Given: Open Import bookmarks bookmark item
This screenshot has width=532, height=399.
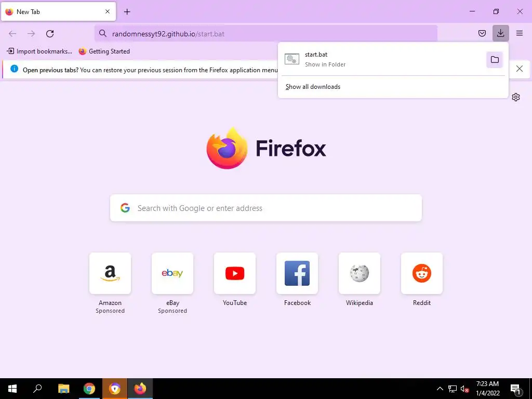Looking at the screenshot, I should pos(39,51).
